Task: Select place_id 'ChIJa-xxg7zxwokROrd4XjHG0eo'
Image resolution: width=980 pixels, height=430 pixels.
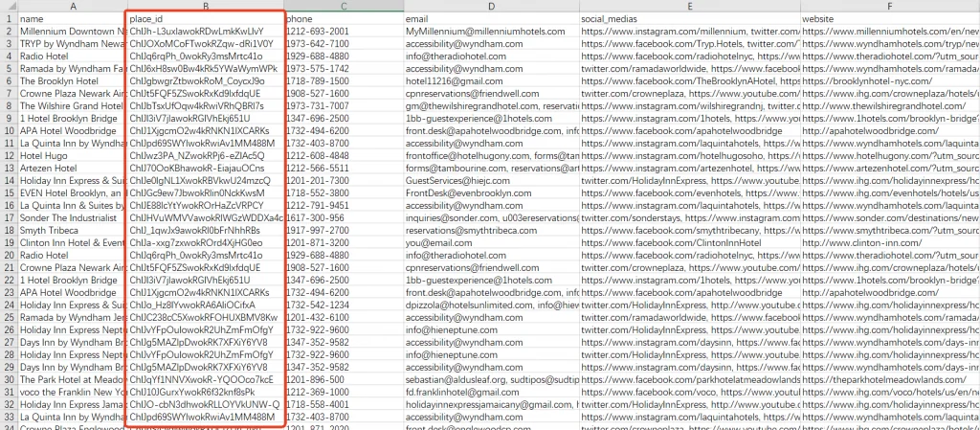Action: pos(206,242)
